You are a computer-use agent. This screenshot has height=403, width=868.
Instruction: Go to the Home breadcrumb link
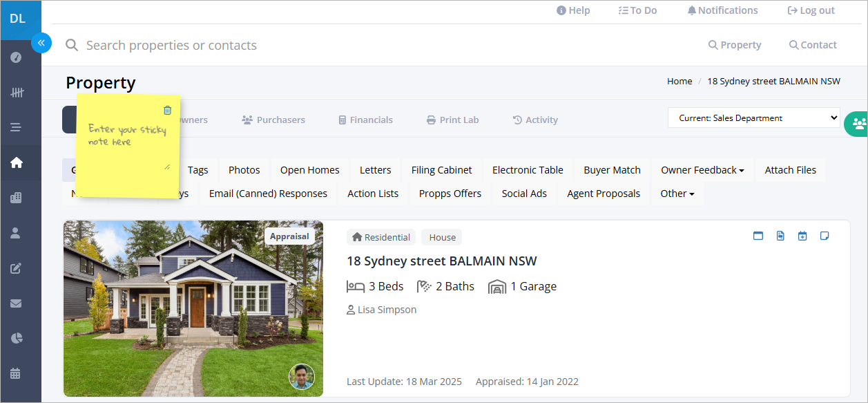(679, 81)
